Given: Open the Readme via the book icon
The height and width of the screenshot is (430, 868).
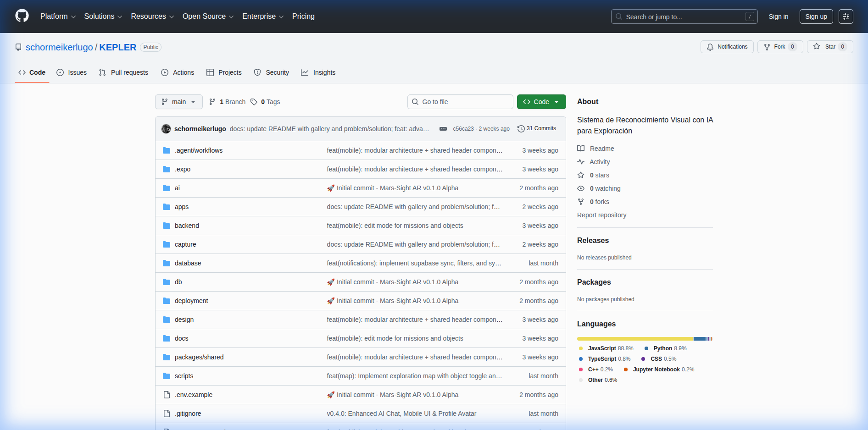Looking at the screenshot, I should pyautogui.click(x=581, y=148).
